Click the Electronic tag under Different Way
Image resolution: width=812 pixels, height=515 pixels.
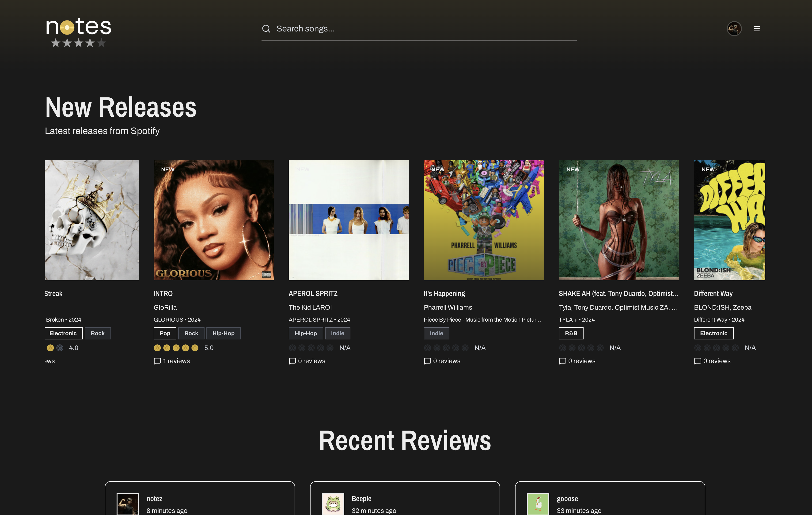pyautogui.click(x=713, y=333)
